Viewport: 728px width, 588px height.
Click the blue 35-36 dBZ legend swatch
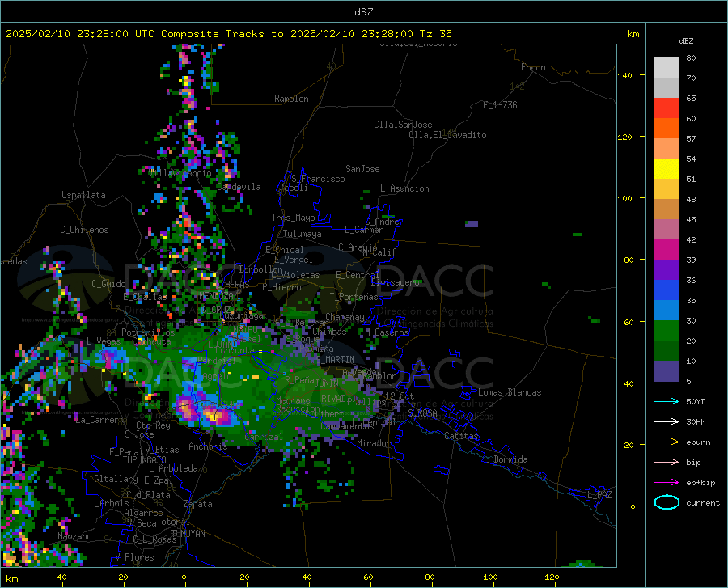[x=667, y=290]
